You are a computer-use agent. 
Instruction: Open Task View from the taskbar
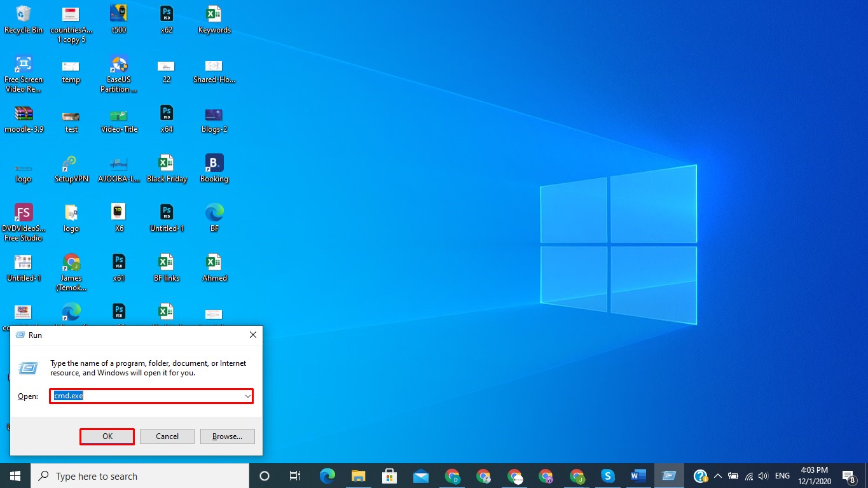click(294, 475)
